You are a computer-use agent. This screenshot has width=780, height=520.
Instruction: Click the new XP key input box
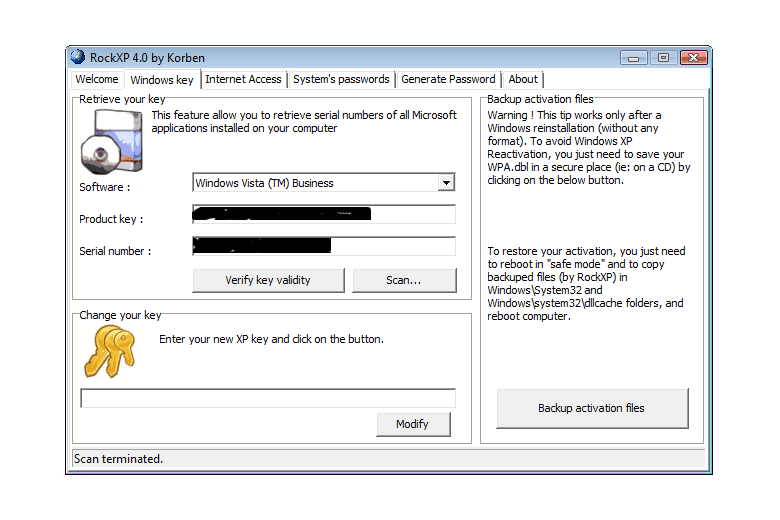[268, 398]
